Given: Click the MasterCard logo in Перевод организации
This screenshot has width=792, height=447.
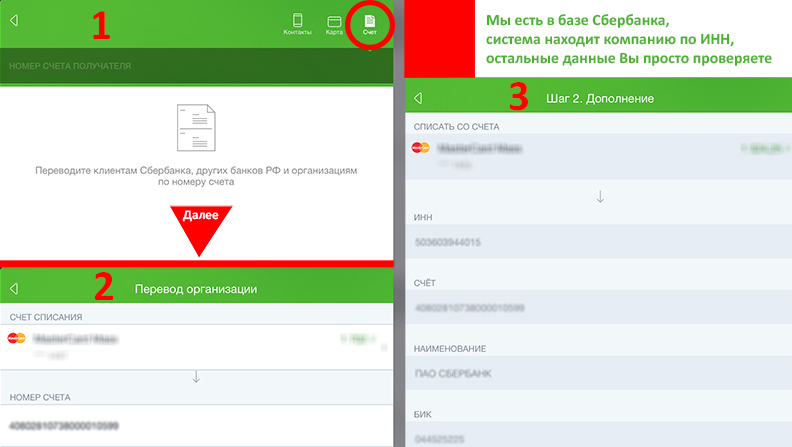Looking at the screenshot, I should tap(17, 338).
